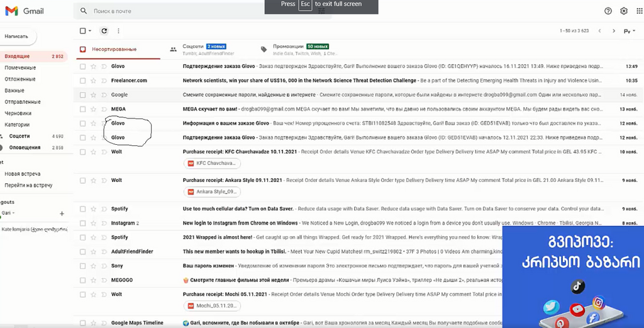Open the MEGA скучает по вам email
The width and height of the screenshot is (644, 328).
[x=358, y=110]
